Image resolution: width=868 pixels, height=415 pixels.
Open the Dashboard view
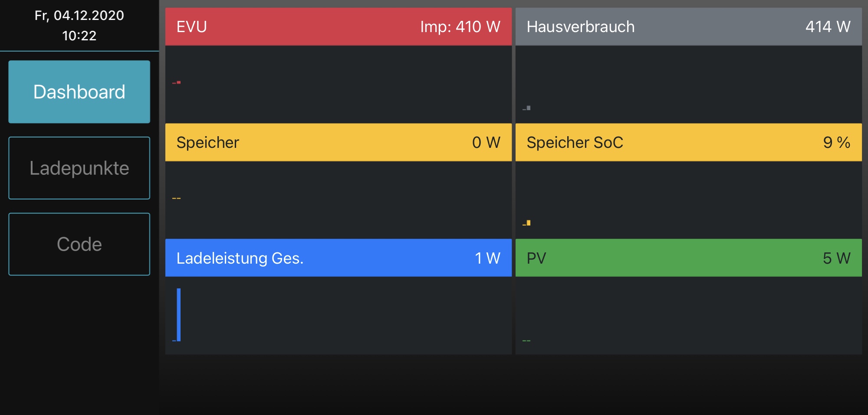(79, 92)
